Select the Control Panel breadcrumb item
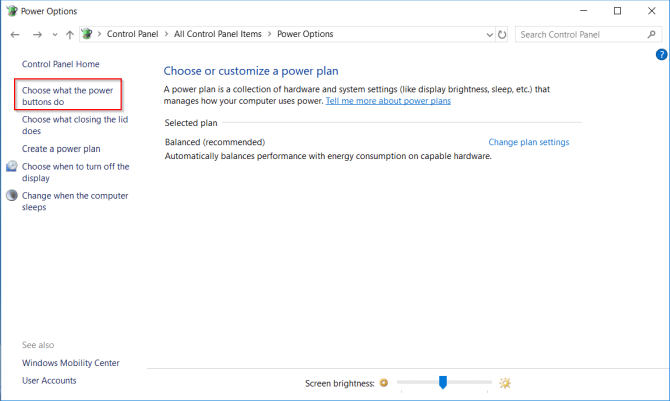Image resolution: width=670 pixels, height=401 pixels. coord(134,34)
